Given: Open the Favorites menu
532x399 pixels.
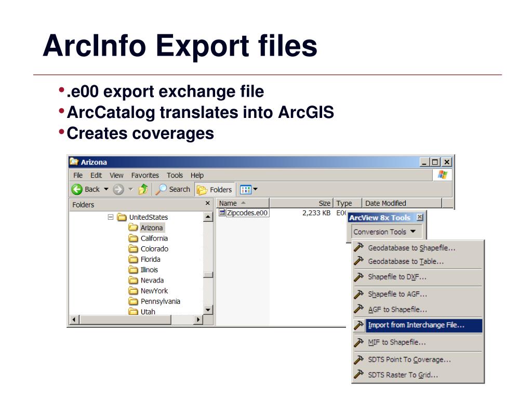Looking at the screenshot, I should click(145, 175).
